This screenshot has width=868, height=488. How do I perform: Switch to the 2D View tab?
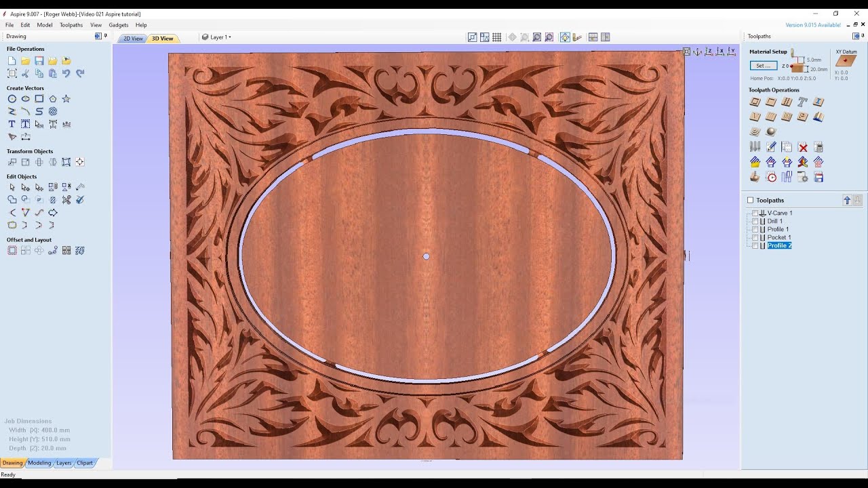click(x=133, y=39)
